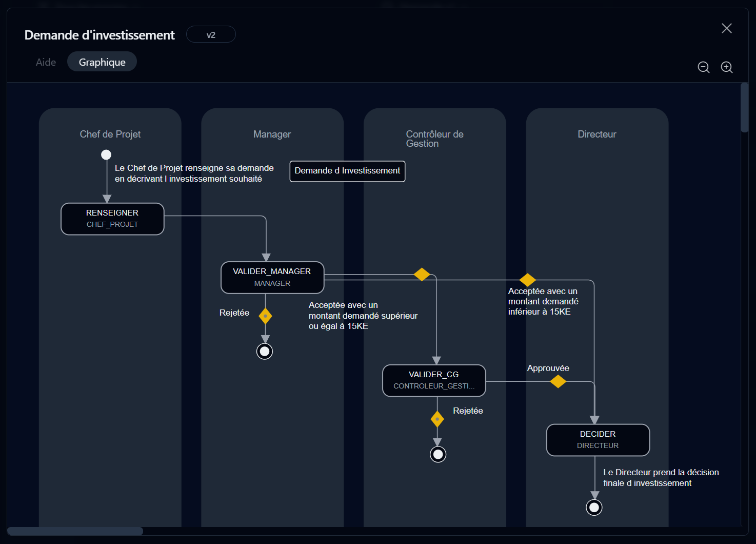Click the end node below the Manager rejection
This screenshot has width=756, height=544.
point(265,352)
